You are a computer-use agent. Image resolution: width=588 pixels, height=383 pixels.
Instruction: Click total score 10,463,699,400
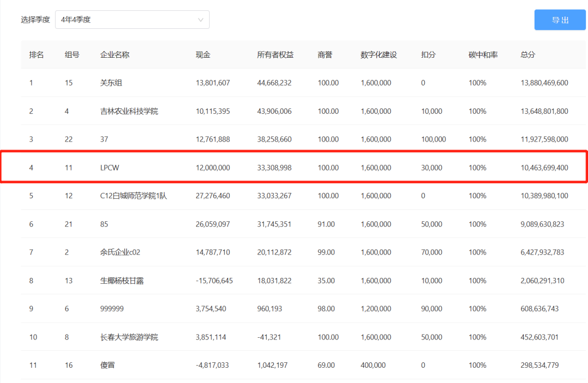[544, 168]
